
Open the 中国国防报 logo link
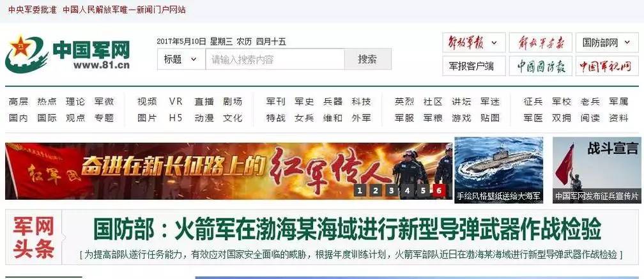click(540, 66)
